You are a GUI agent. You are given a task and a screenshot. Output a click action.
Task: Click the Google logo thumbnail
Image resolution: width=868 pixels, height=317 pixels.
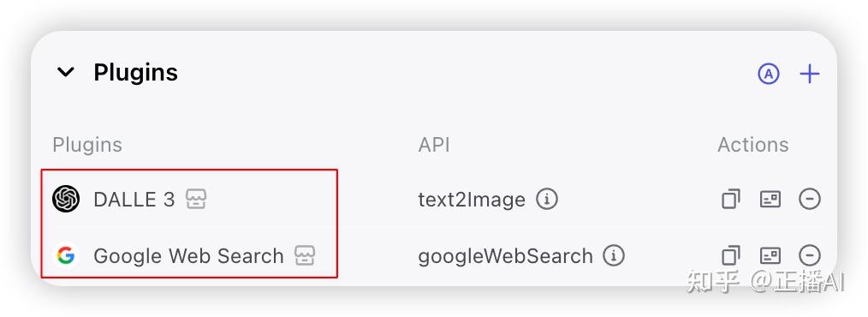click(66, 255)
